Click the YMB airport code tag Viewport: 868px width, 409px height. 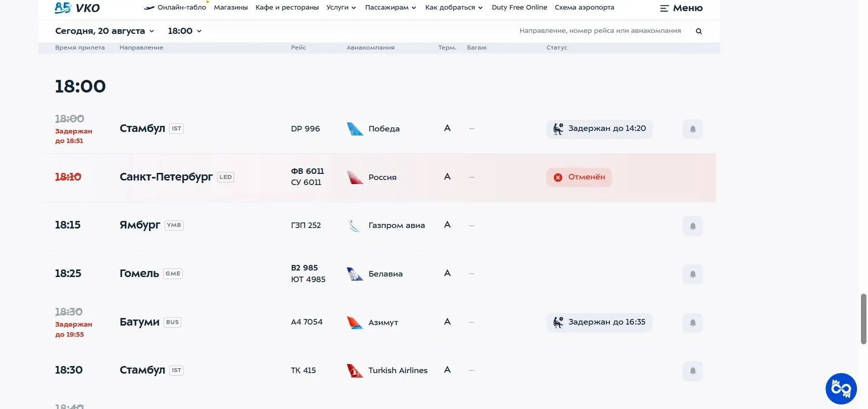click(x=174, y=225)
